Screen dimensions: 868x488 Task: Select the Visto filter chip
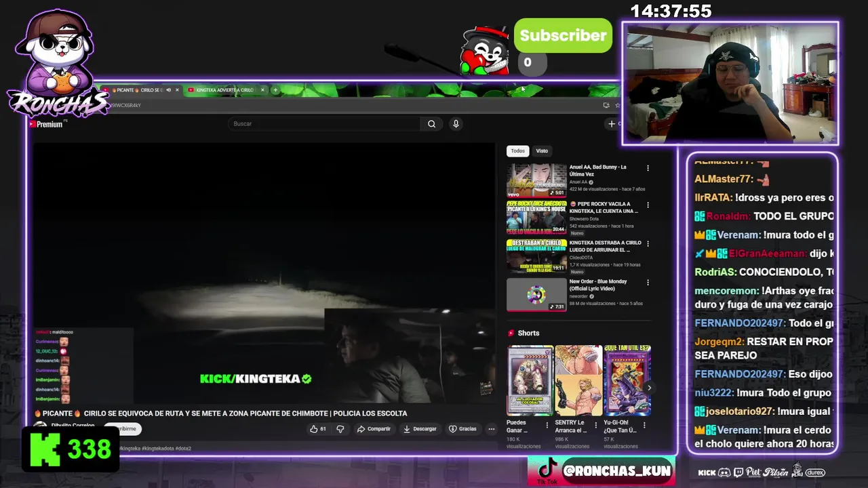tap(542, 151)
